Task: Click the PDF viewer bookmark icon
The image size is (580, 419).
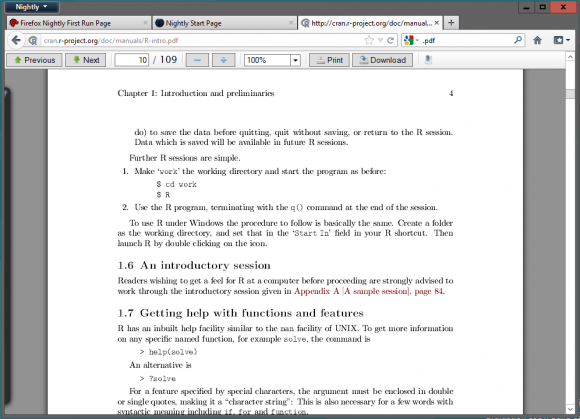Action: tap(428, 60)
